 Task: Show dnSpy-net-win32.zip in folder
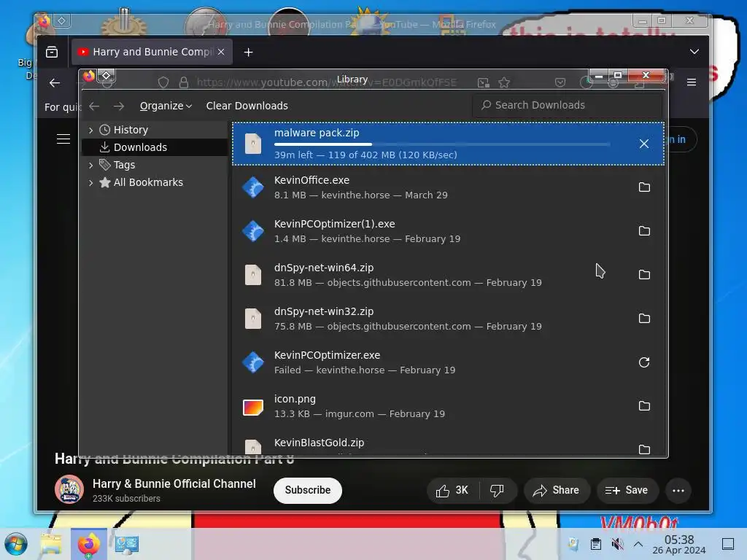(x=644, y=319)
